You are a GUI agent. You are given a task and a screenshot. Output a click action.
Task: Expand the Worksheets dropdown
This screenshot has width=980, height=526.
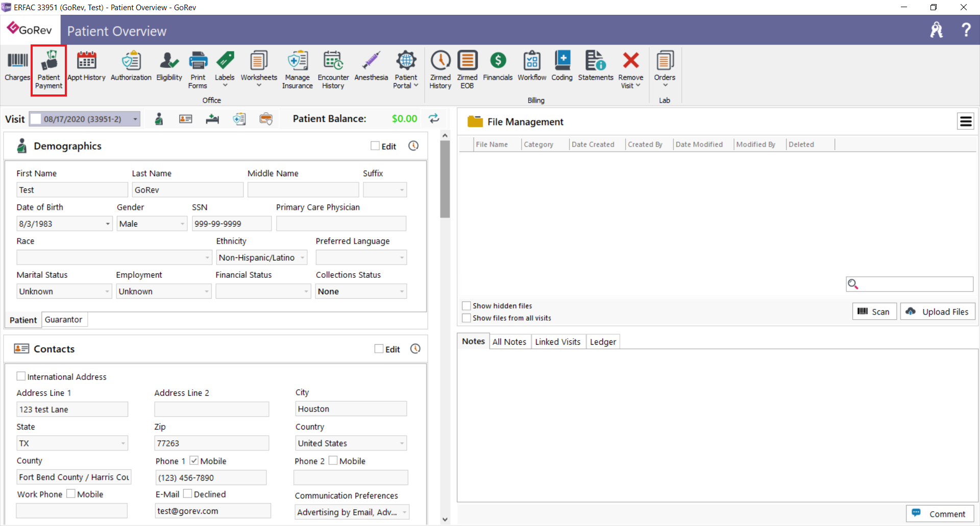259,85
